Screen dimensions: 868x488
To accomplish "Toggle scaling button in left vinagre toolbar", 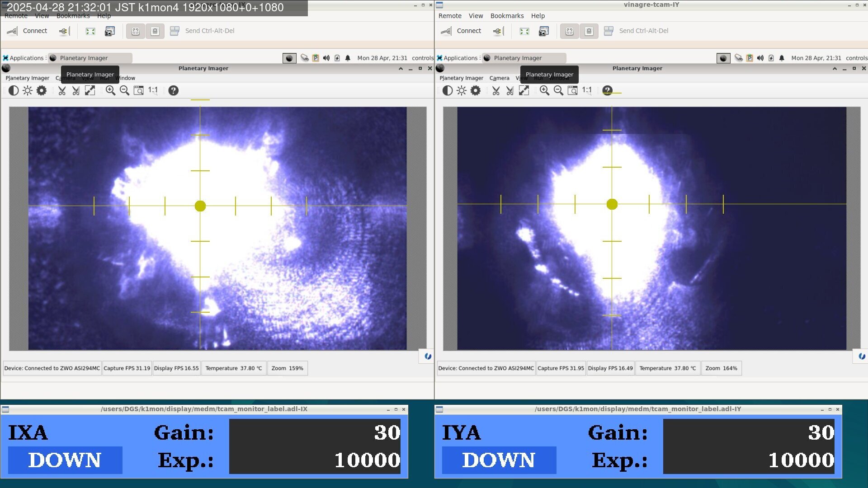I will pos(136,31).
